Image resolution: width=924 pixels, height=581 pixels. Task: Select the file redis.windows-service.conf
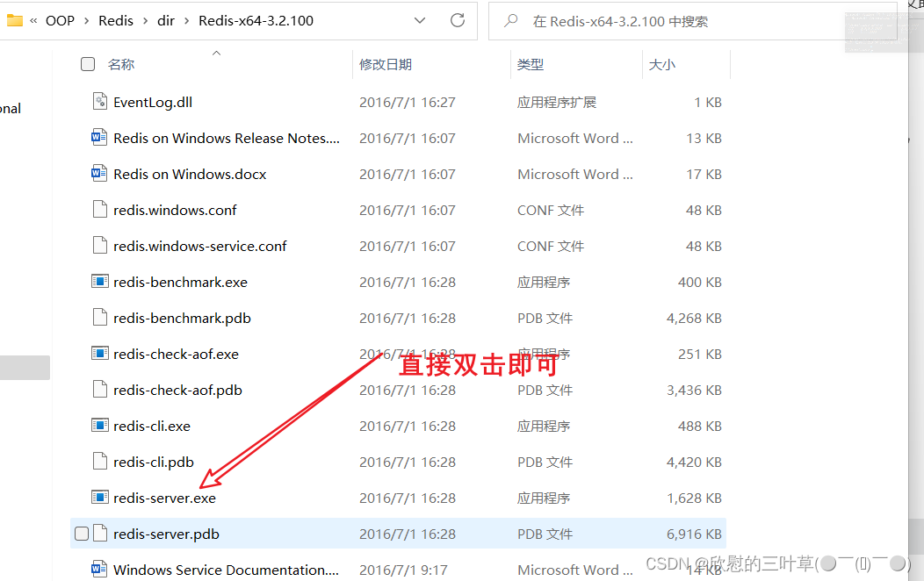[199, 246]
